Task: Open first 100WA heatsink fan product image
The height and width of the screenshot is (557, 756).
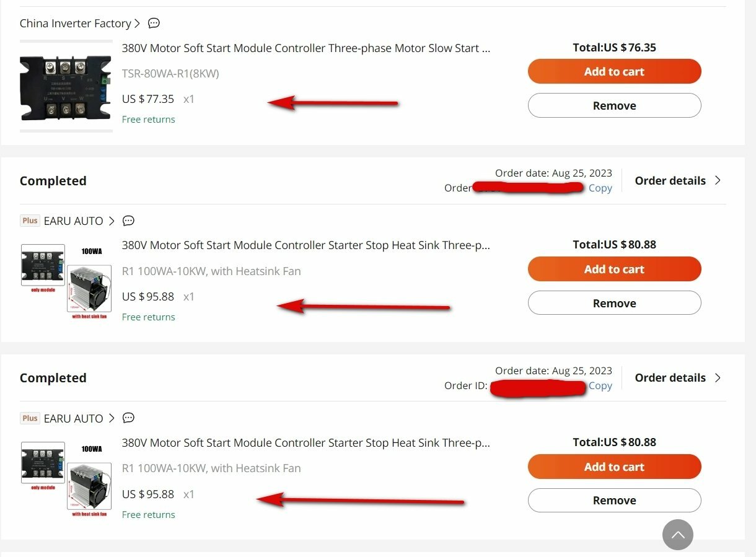Action: [x=66, y=282]
